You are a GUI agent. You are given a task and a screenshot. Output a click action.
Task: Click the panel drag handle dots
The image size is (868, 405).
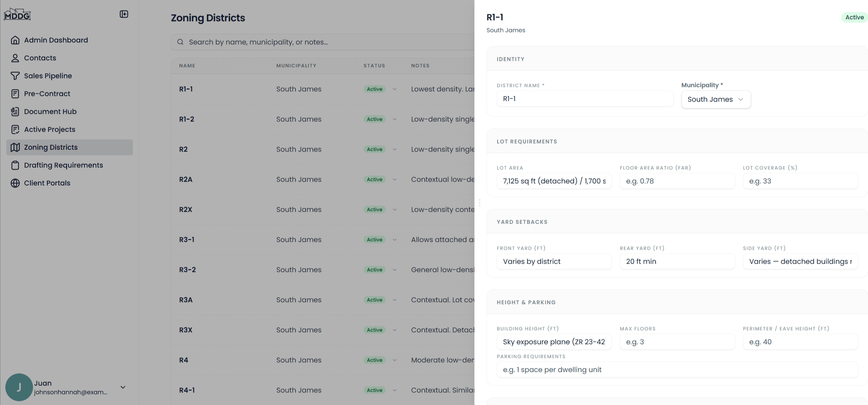pos(479,203)
